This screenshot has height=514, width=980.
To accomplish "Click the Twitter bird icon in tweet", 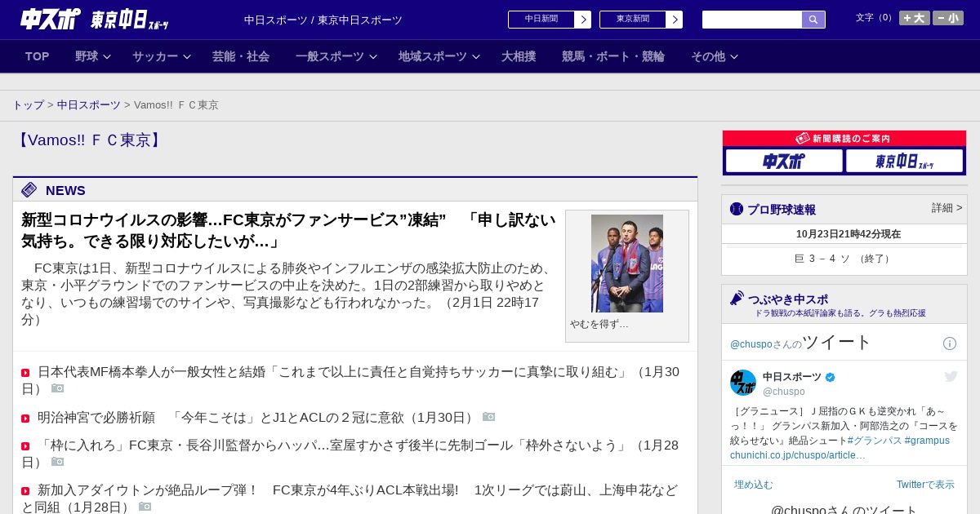I will [x=951, y=376].
